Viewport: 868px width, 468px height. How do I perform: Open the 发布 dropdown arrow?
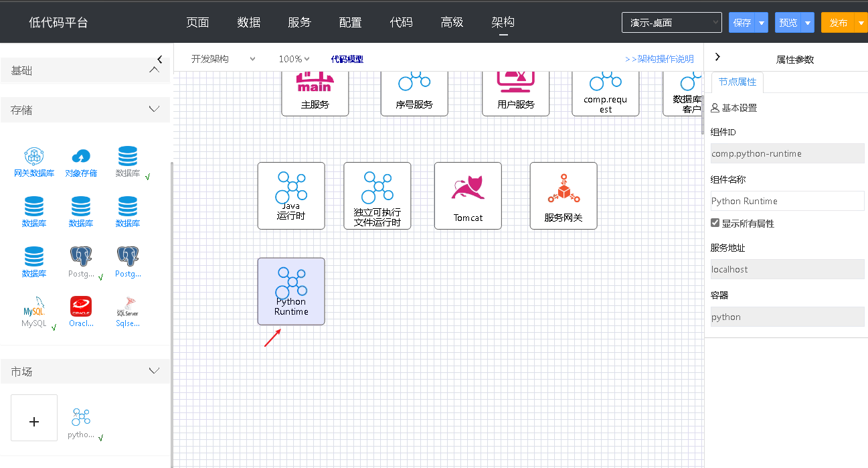click(x=861, y=23)
